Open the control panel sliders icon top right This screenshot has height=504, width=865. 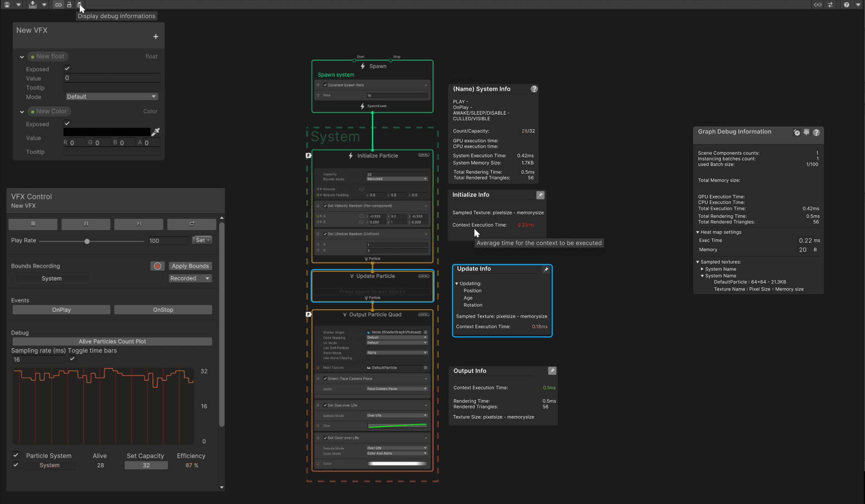click(x=831, y=5)
